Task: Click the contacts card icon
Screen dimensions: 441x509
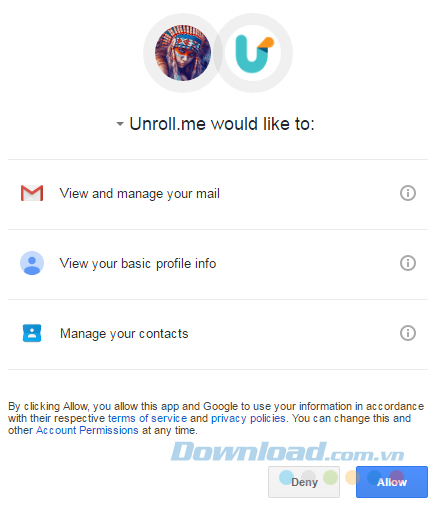Action: click(32, 333)
